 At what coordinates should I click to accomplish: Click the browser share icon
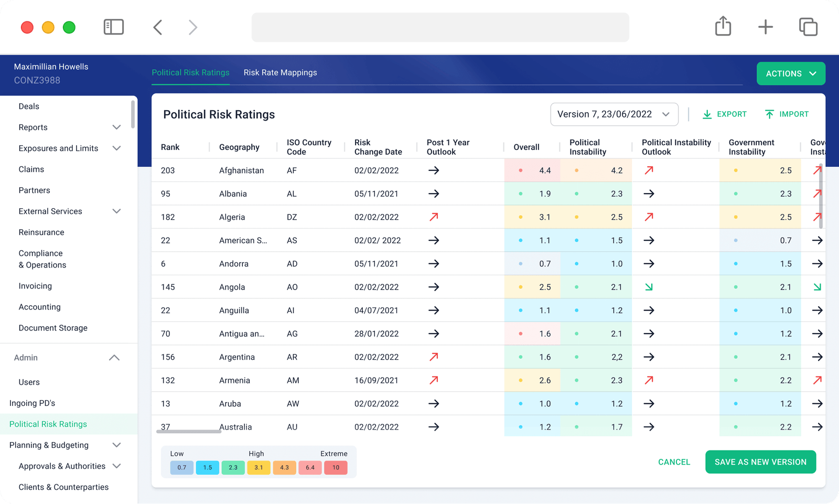coord(723,26)
